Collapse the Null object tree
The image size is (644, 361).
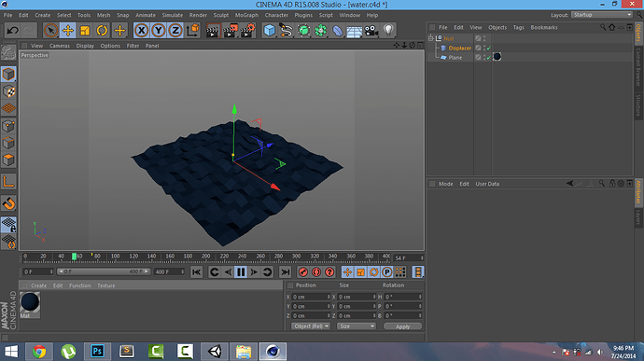click(x=431, y=38)
